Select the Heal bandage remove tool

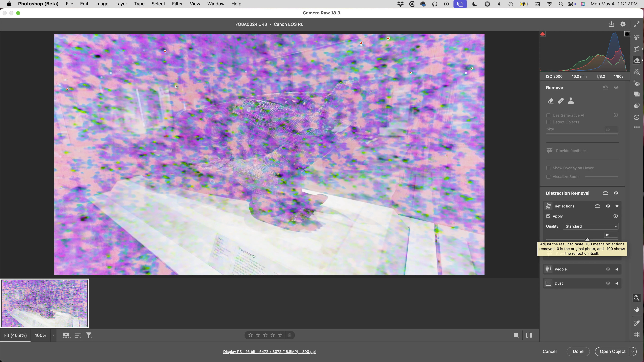tap(561, 101)
